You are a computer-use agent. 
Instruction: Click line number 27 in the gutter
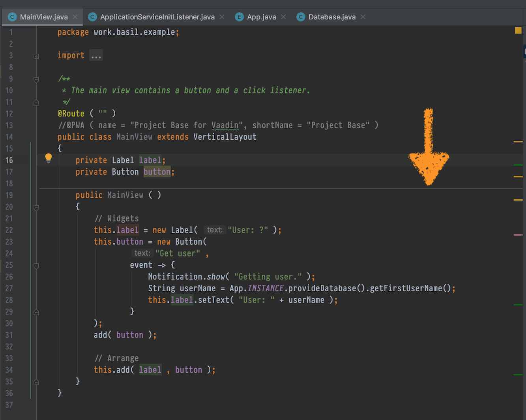coord(9,289)
